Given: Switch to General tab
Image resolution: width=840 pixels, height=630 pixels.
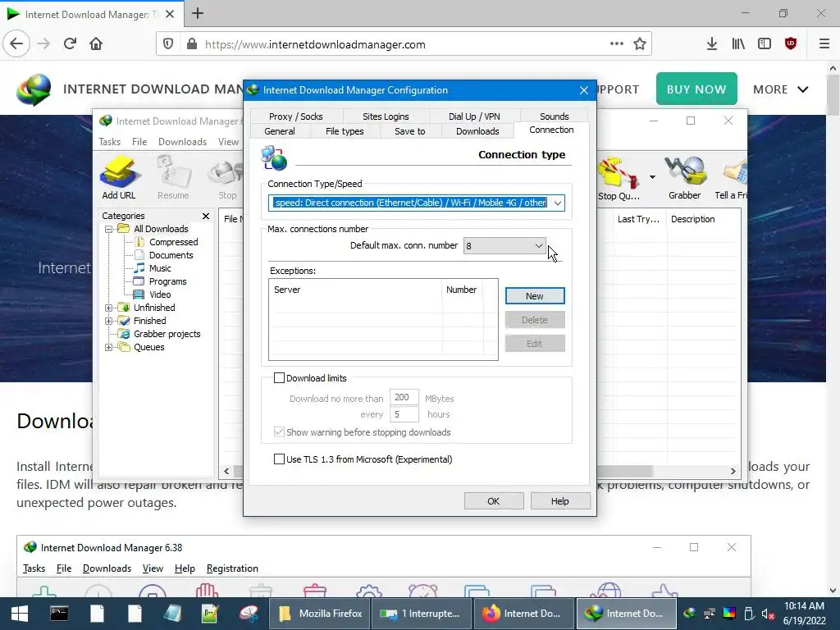Looking at the screenshot, I should (x=280, y=131).
